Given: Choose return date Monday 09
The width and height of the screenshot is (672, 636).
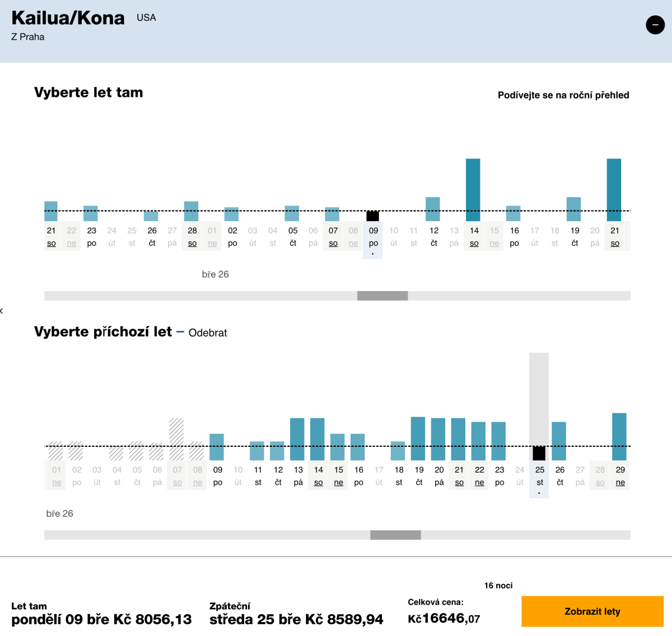Looking at the screenshot, I should (x=217, y=475).
